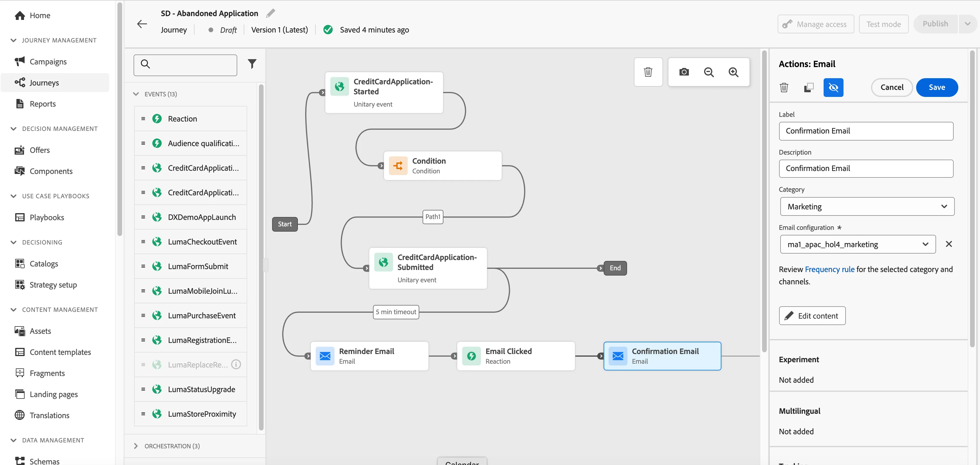Screen dimensions: 980x465
Task: Clear the email configuration selection
Action: (x=948, y=244)
